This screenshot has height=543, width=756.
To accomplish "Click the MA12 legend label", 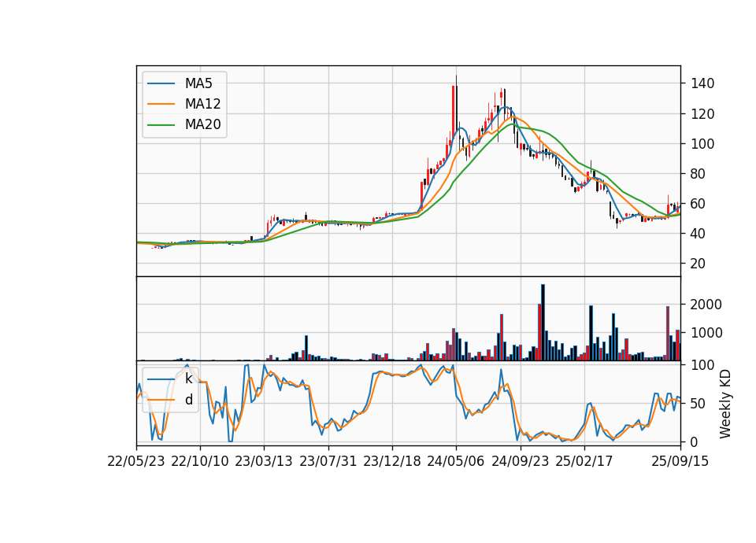I will (x=202, y=104).
